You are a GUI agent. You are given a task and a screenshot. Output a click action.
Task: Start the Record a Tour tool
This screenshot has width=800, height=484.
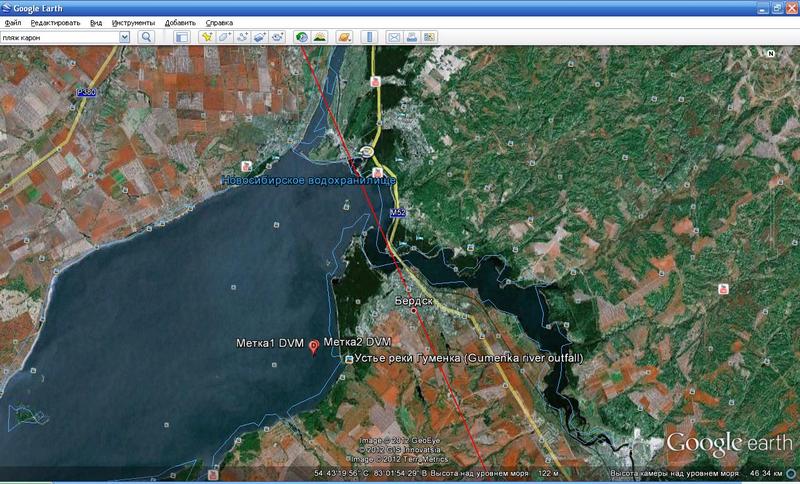point(277,37)
